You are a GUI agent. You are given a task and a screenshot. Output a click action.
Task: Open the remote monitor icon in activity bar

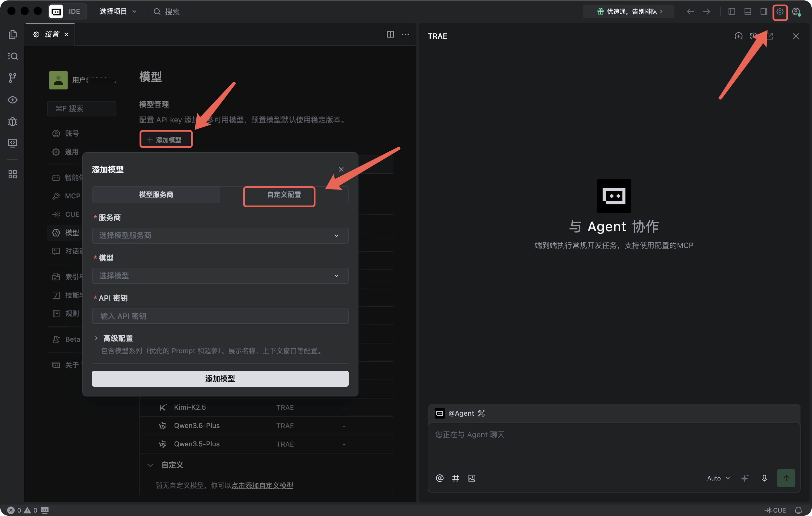[13, 143]
